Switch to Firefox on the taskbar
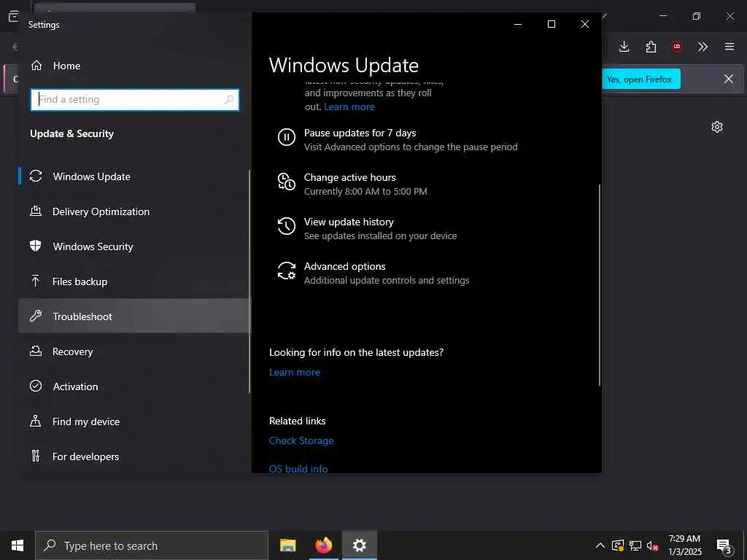 (x=323, y=545)
